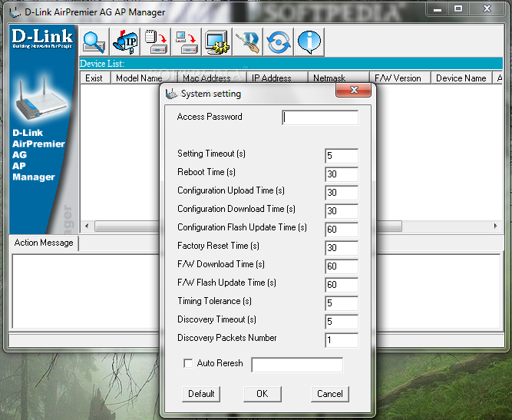Click the Discovery Packets Number field
Screen dimensions: 512x420
[x=342, y=340]
